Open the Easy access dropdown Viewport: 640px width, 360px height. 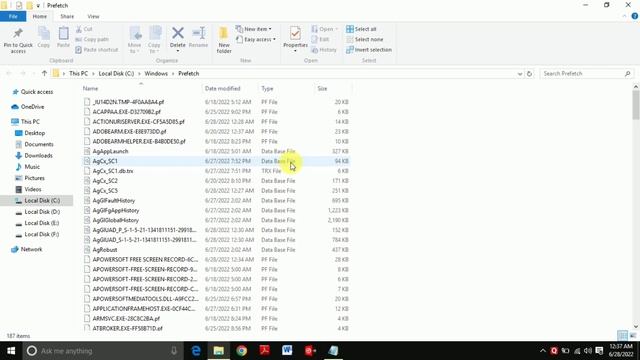(x=256, y=40)
